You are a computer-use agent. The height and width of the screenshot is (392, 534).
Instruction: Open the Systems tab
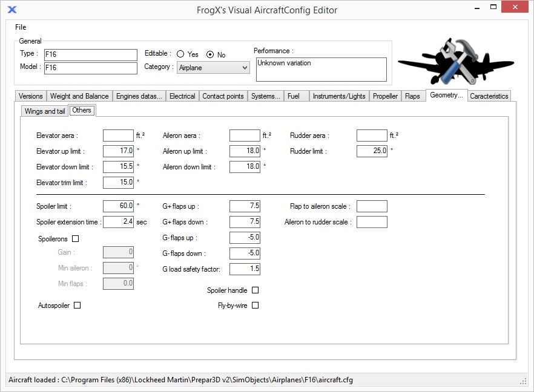pos(266,96)
